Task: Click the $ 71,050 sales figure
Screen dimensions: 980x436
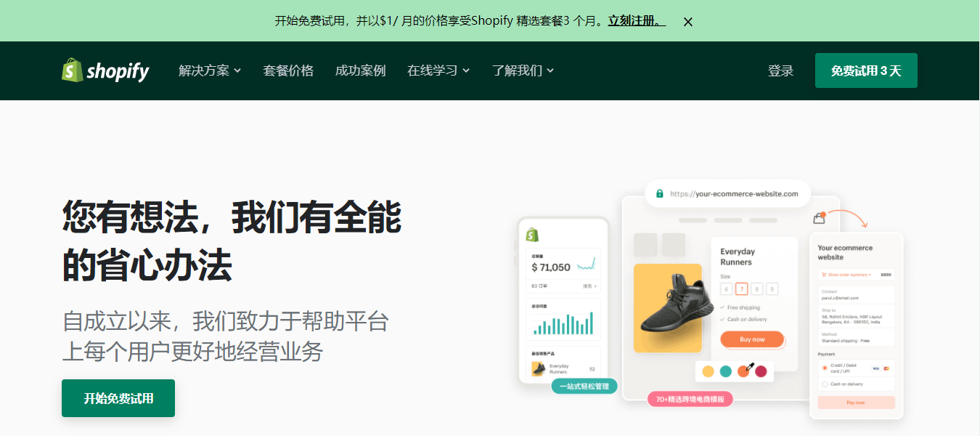Action: pyautogui.click(x=551, y=267)
